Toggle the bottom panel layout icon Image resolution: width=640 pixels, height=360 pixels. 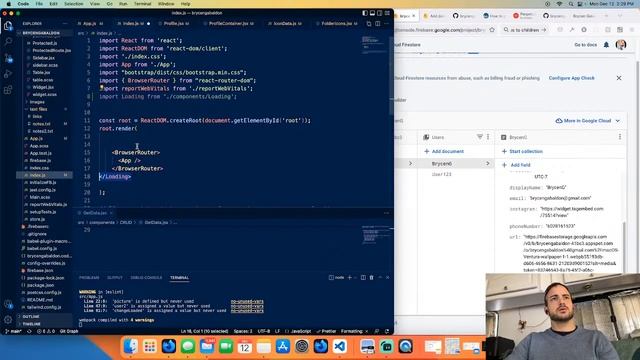(372, 13)
